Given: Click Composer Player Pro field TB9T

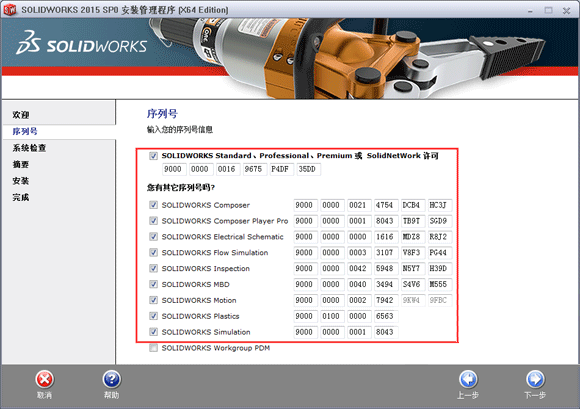Looking at the screenshot, I should pos(413,221).
